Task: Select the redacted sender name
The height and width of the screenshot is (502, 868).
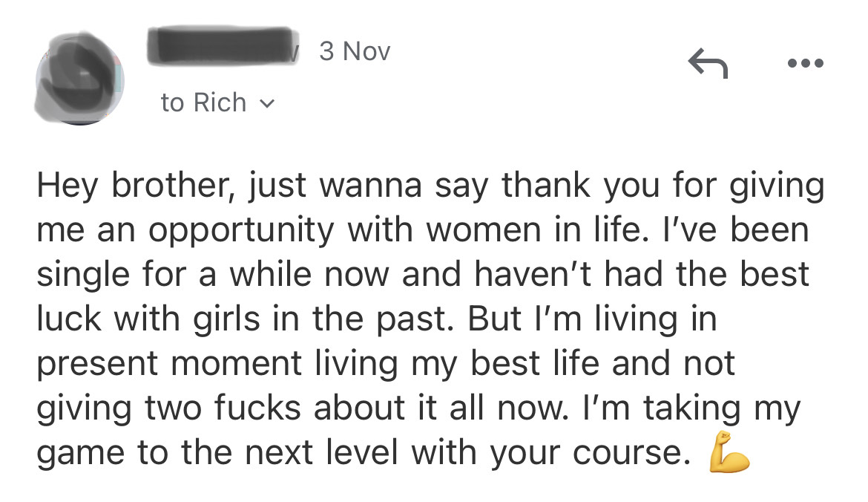Action: point(223,45)
